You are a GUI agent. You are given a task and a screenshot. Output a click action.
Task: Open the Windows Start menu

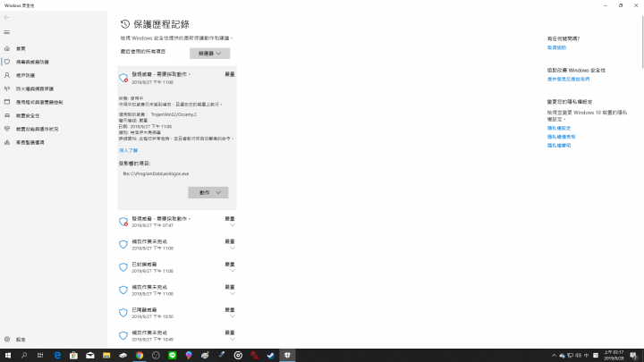pyautogui.click(x=8, y=356)
